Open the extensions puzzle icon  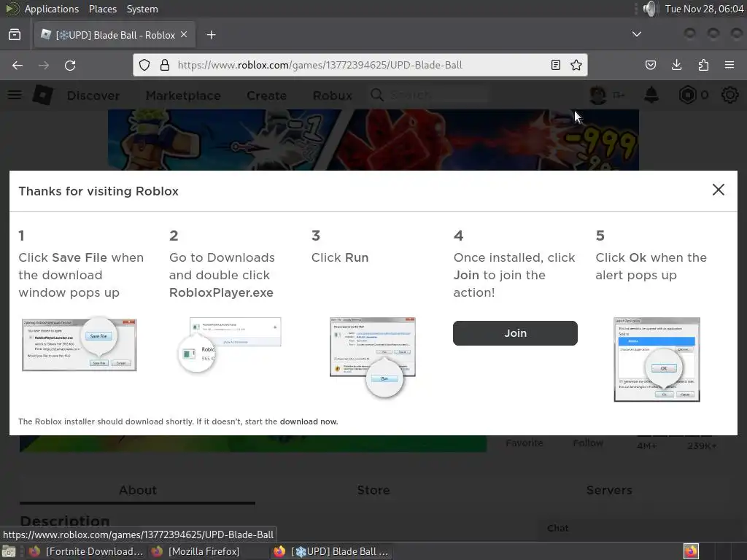coord(703,65)
